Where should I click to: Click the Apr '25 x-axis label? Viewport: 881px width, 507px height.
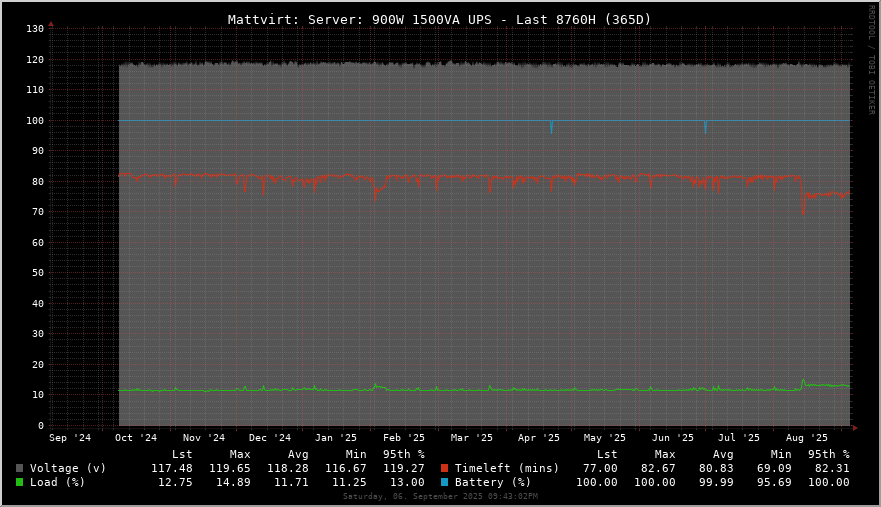[x=539, y=438]
